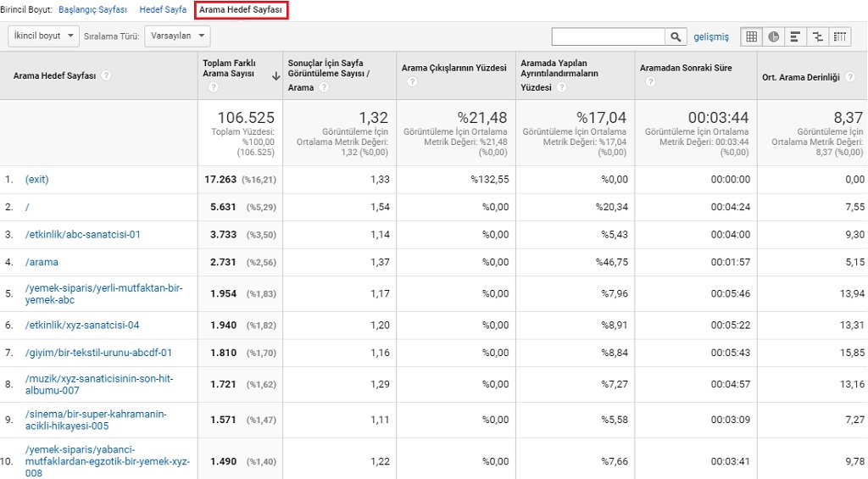Click the 5.631 search count cell
The image size is (868, 479).
click(x=223, y=207)
